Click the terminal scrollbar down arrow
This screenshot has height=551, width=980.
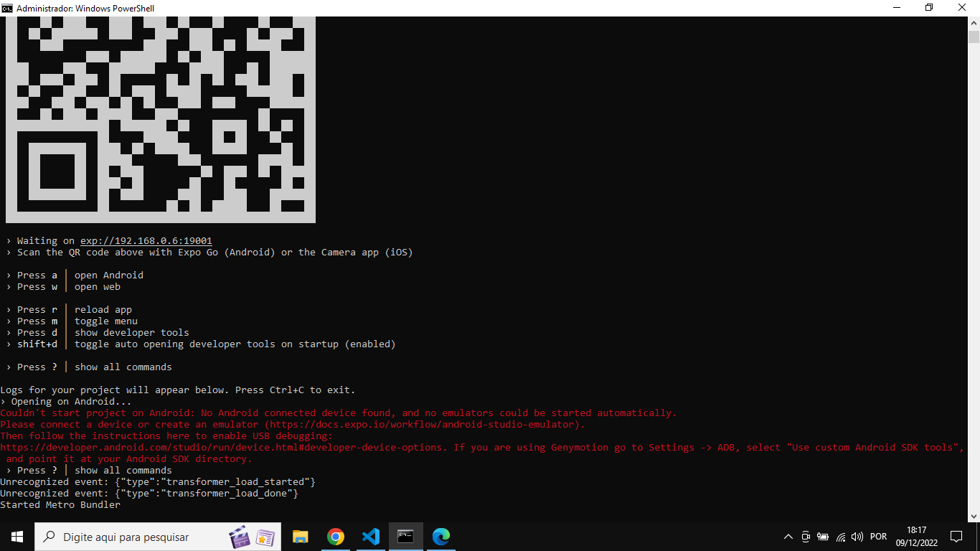[x=974, y=516]
